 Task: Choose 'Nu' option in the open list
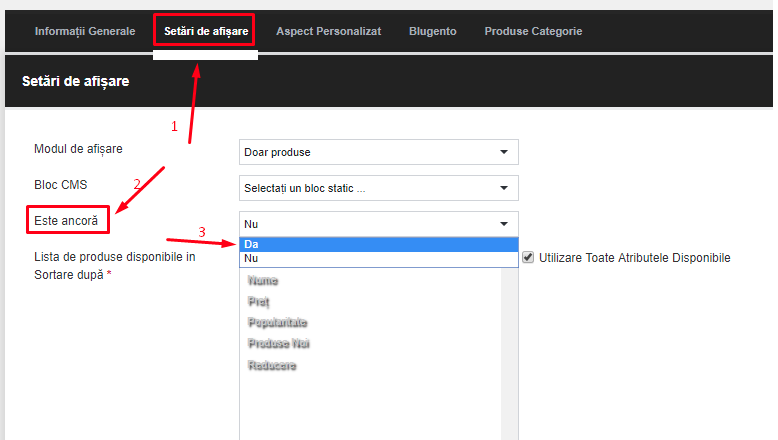coord(379,258)
